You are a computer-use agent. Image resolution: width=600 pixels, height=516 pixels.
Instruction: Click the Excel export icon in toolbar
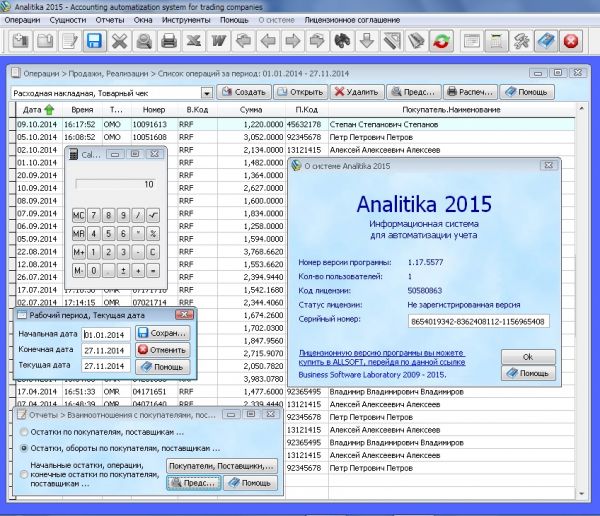click(194, 41)
